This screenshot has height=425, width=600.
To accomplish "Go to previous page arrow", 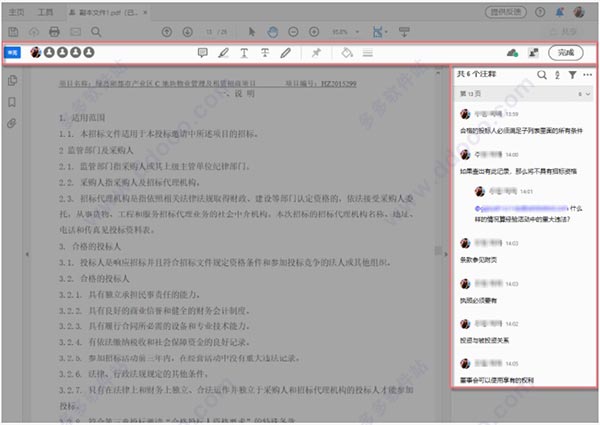I will (x=166, y=32).
